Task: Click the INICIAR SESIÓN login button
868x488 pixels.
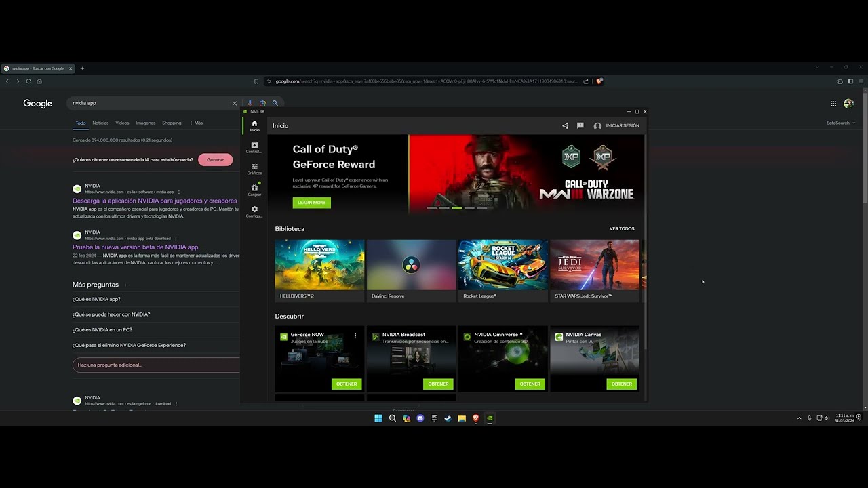Action: click(616, 125)
